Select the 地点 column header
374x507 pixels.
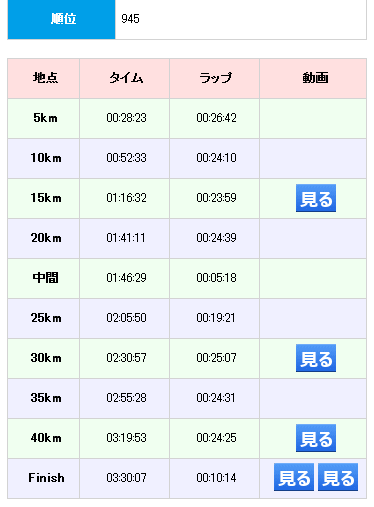[44, 79]
